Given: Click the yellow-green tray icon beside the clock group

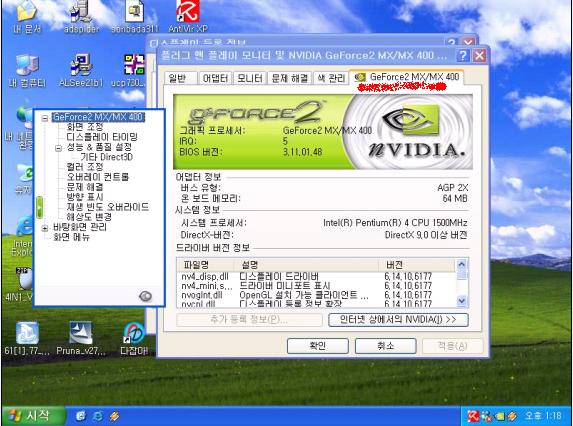Looking at the screenshot, I should point(500,416).
